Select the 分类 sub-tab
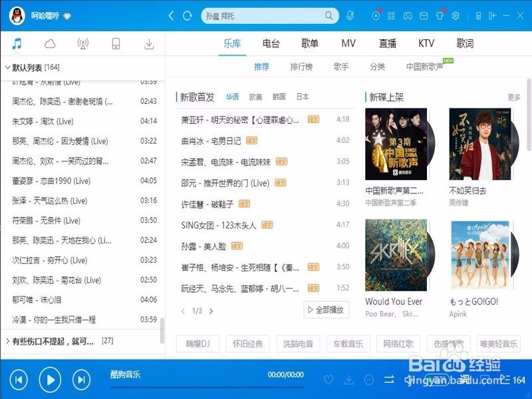Viewport: 532px width, 399px height. [377, 66]
